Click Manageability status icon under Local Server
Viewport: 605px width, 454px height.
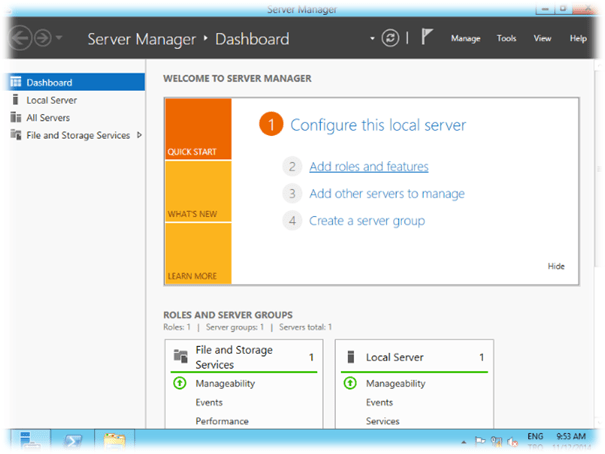[x=350, y=383]
